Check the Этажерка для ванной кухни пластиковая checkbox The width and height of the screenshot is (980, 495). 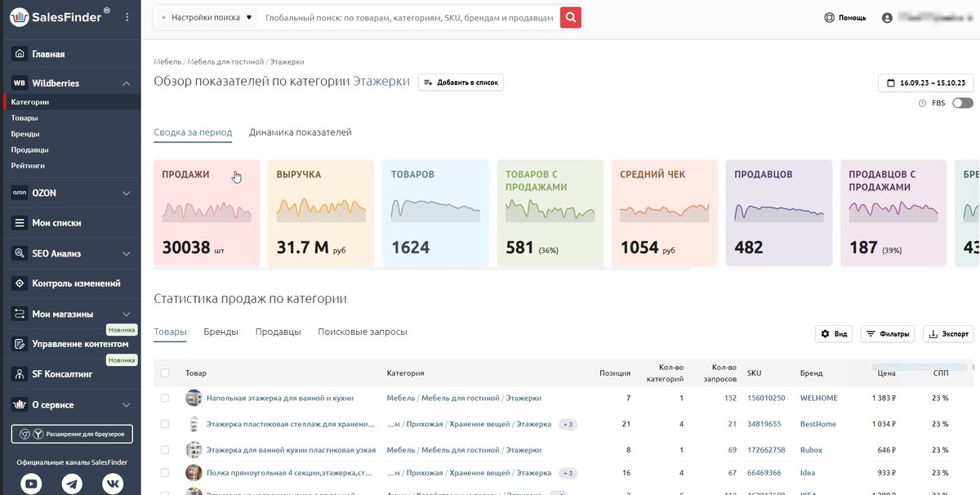click(x=165, y=449)
